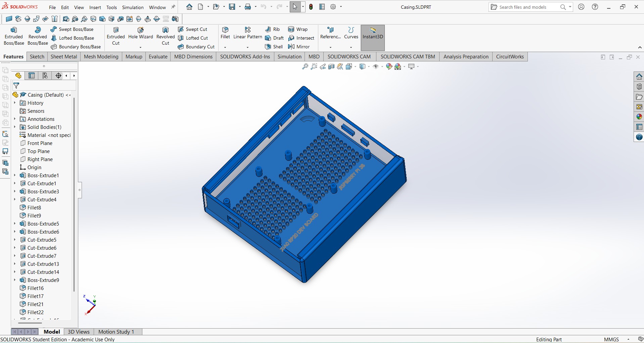Select the Extruded Cut tool
The height and width of the screenshot is (343, 644).
(x=116, y=36)
